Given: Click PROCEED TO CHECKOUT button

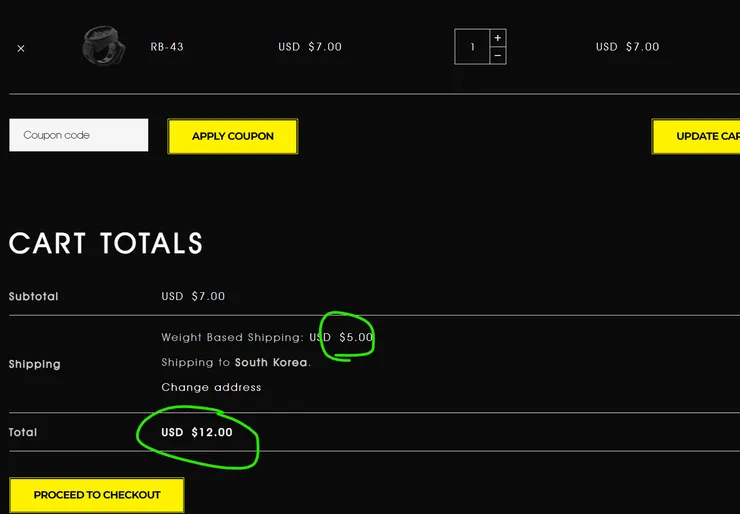Looking at the screenshot, I should click(x=97, y=495).
